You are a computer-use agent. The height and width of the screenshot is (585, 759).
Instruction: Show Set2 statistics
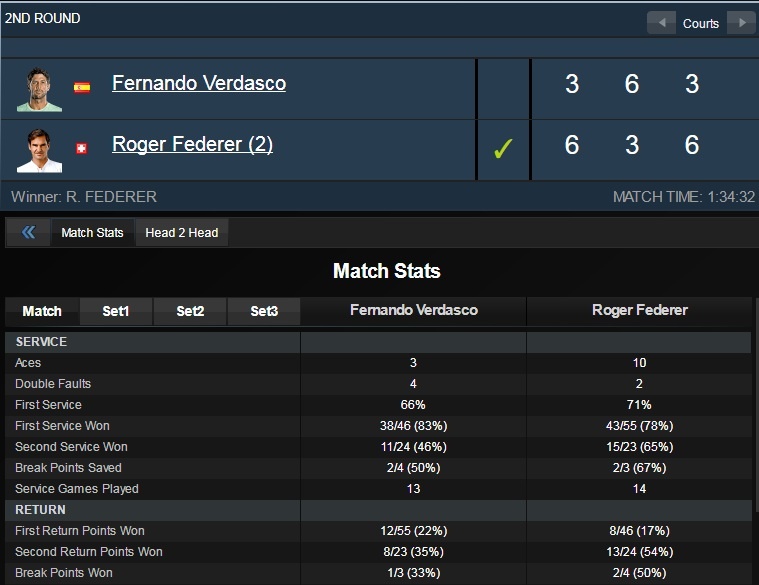190,311
